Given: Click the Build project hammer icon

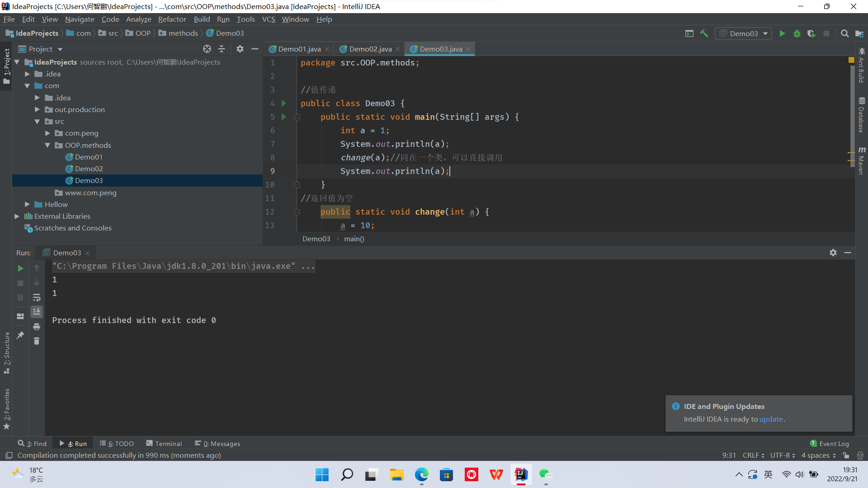Looking at the screenshot, I should pos(704,33).
